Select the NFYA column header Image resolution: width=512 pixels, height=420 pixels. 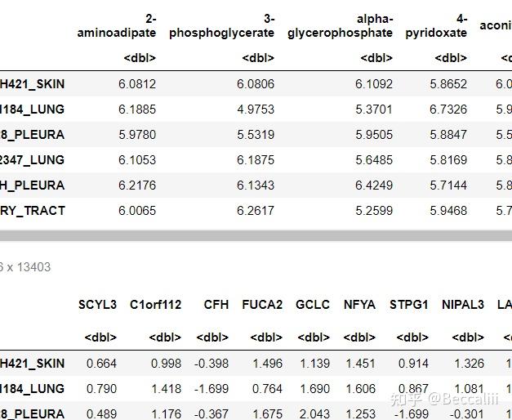click(359, 305)
